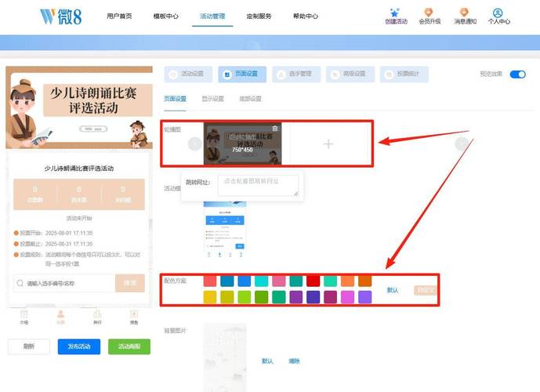This screenshot has width=540, height=392.
Task: Open the 模板中心 menu item
Action: point(165,16)
